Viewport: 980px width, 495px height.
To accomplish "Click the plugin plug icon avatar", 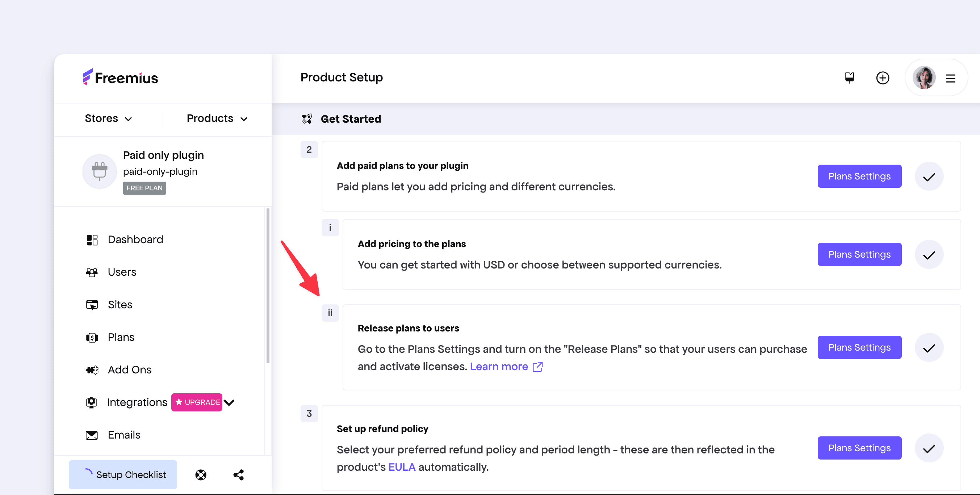I will tap(99, 171).
